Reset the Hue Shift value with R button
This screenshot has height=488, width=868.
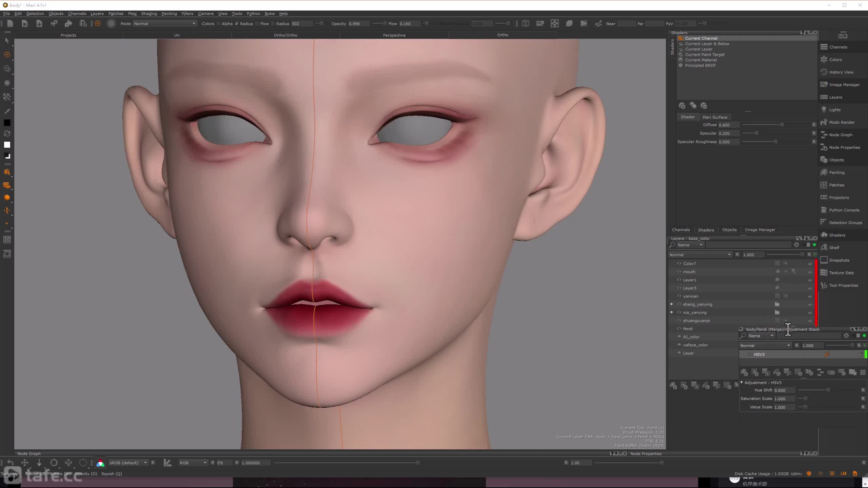[x=863, y=390]
